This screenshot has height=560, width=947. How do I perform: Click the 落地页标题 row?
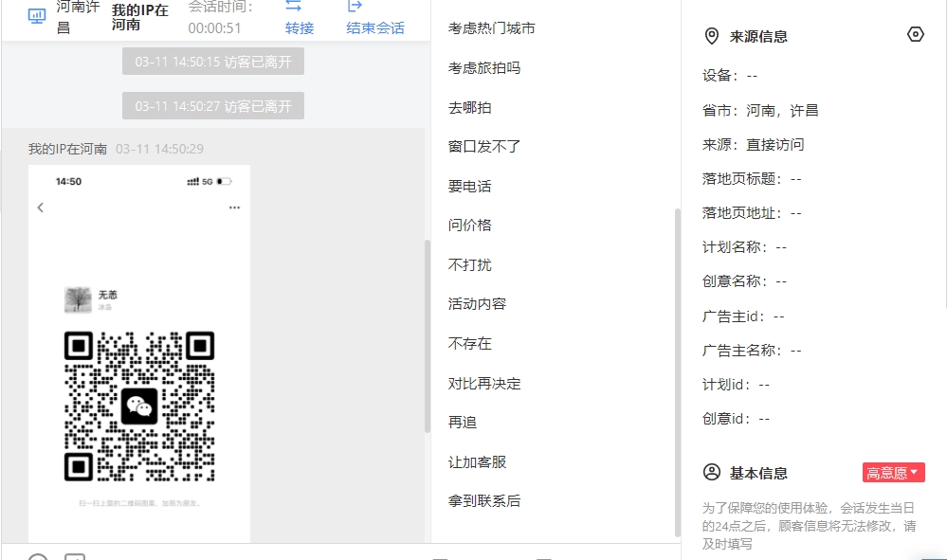752,179
